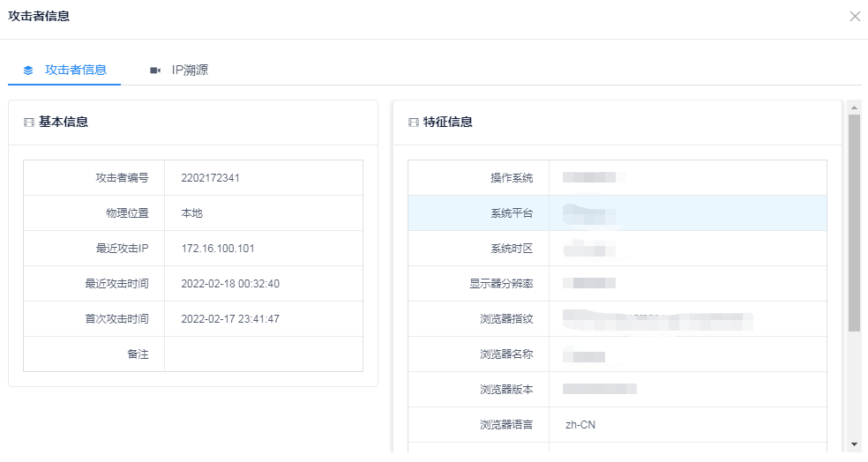The image size is (868, 462).
Task: Click the 浏览器指纹 row label
Action: (x=506, y=319)
